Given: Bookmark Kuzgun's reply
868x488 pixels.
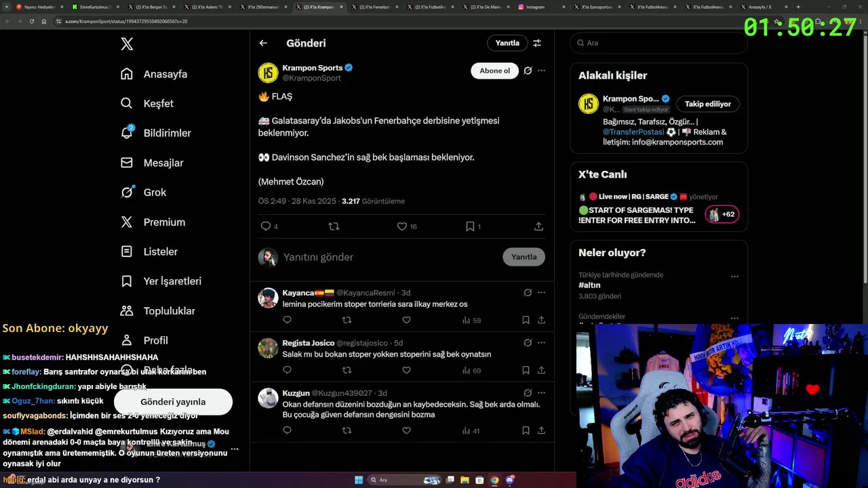Looking at the screenshot, I should (x=526, y=430).
